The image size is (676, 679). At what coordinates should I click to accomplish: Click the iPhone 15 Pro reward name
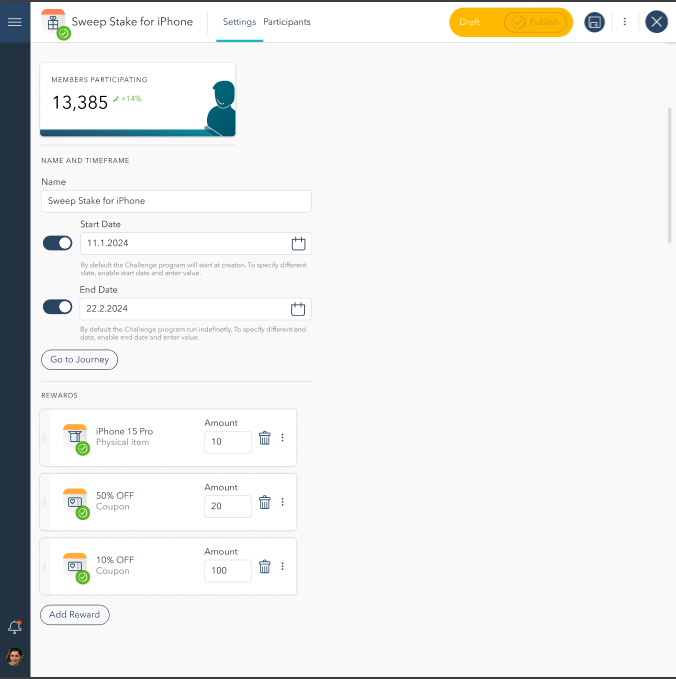coord(124,431)
